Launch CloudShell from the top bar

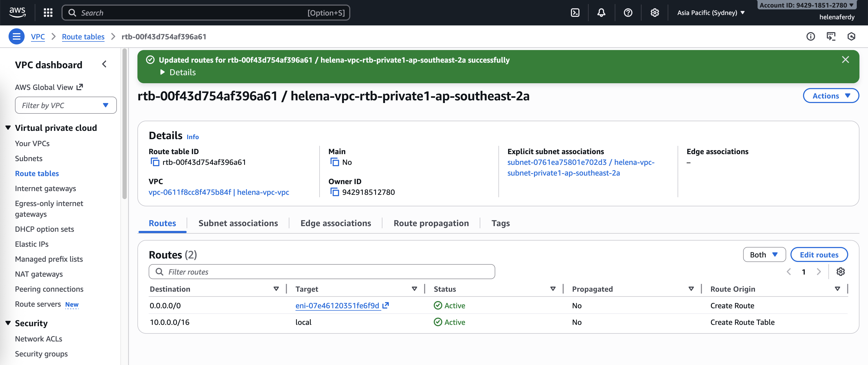coord(575,13)
